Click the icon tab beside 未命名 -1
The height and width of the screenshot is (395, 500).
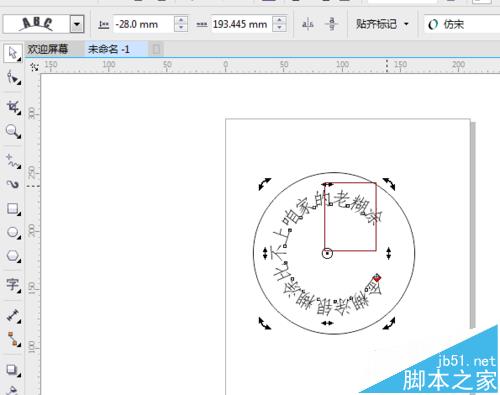[156, 49]
